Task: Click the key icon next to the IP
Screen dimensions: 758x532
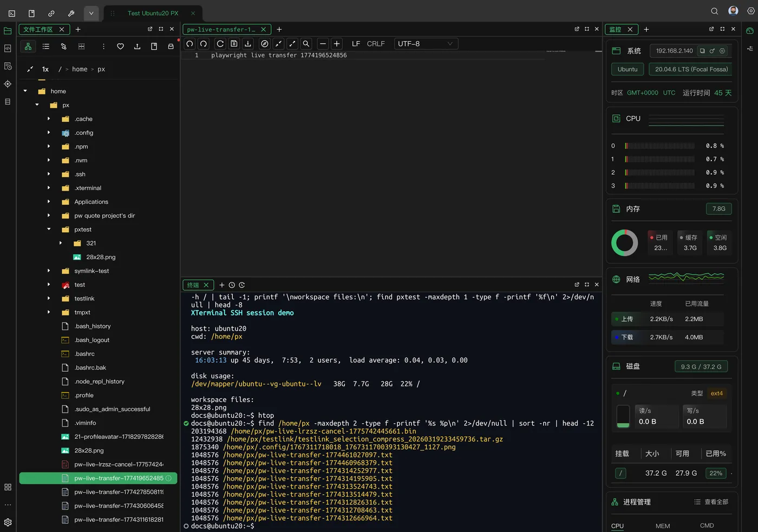Action: (x=712, y=51)
